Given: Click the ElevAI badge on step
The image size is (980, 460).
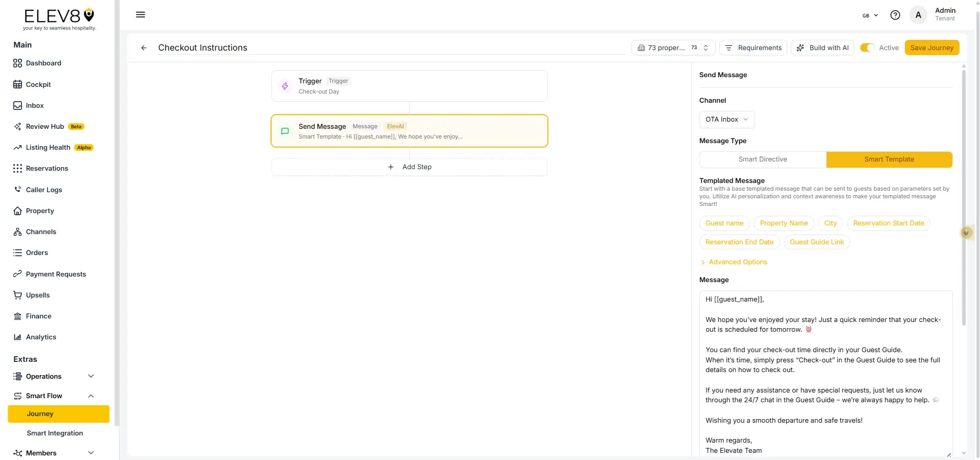Looking at the screenshot, I should pos(395,126).
